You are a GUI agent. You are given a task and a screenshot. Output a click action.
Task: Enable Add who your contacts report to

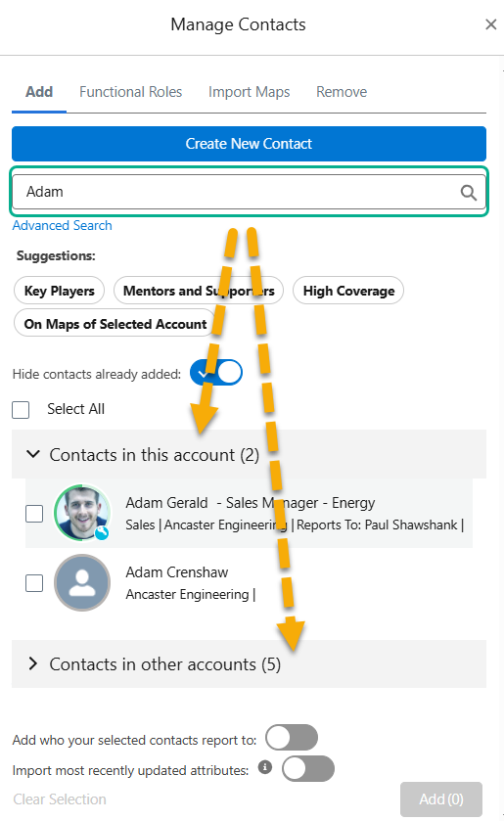click(292, 738)
